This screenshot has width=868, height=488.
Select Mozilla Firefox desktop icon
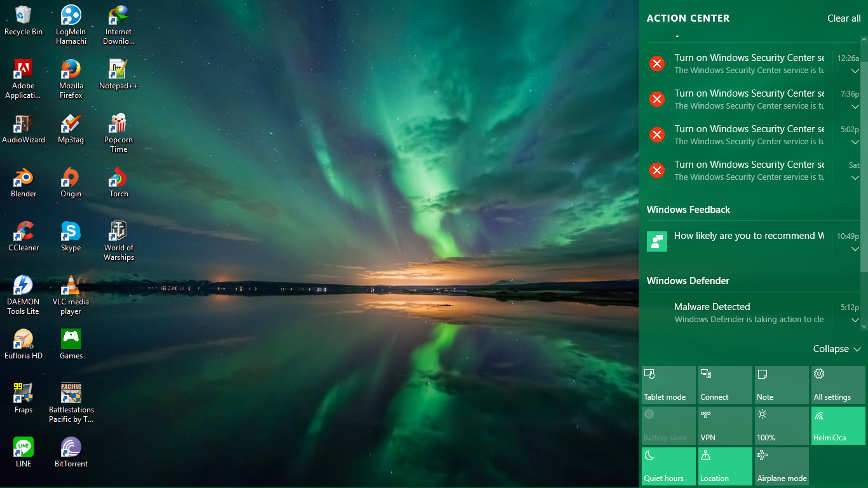pyautogui.click(x=71, y=79)
